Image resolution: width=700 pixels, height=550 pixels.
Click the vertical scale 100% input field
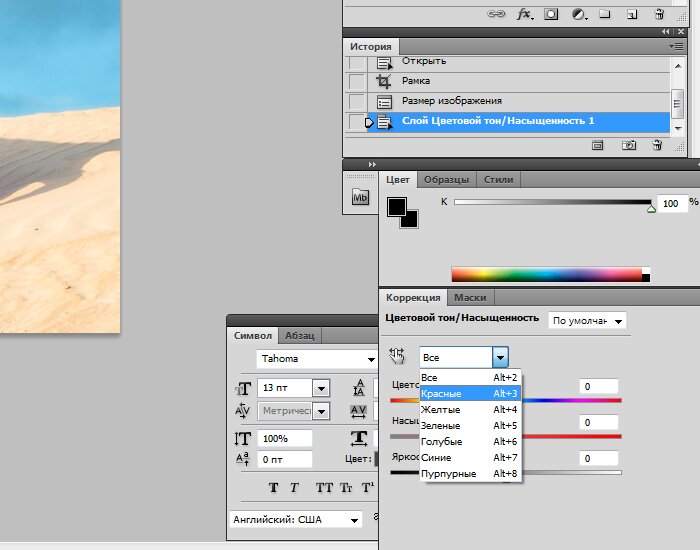(284, 438)
